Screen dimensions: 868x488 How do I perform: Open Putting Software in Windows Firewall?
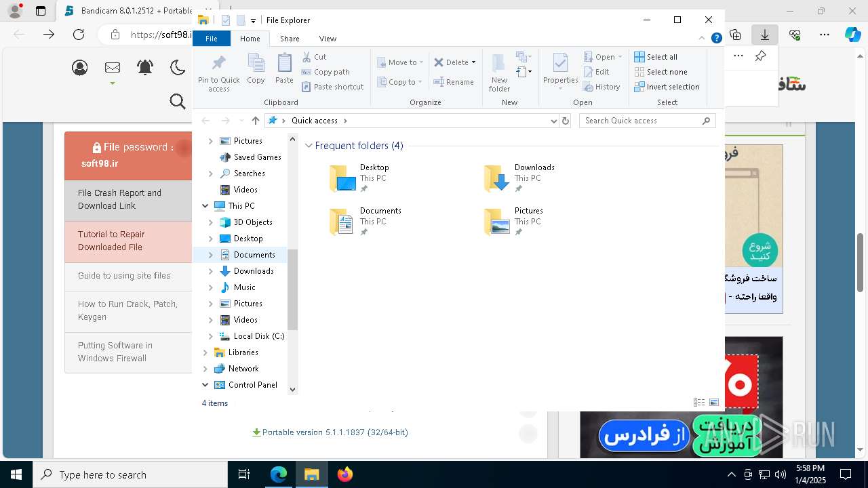(x=115, y=352)
